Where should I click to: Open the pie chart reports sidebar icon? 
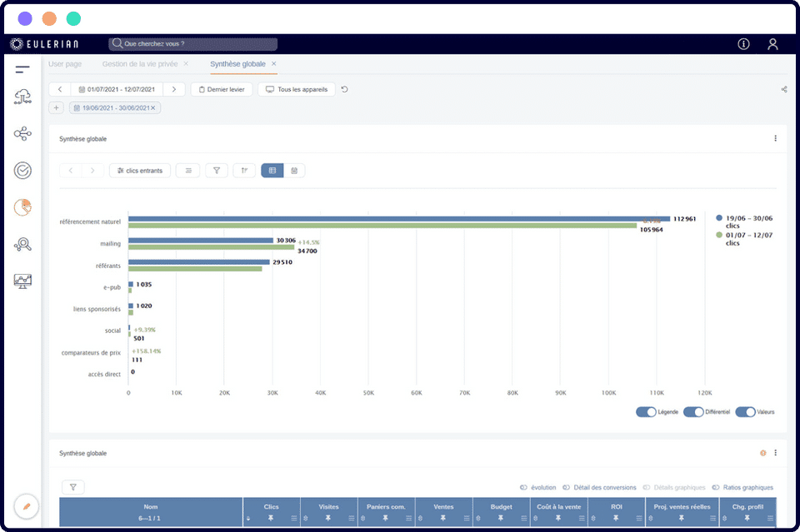pos(22,207)
